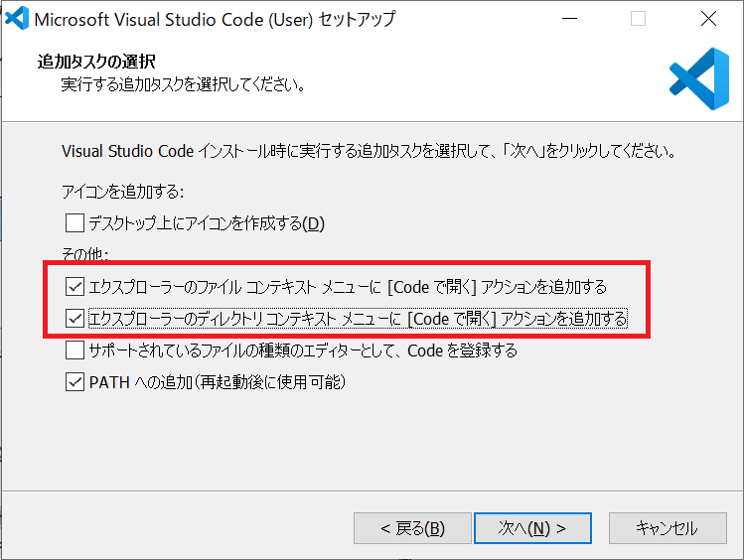Enable the desktop icon creation checkbox
The height and width of the screenshot is (560, 744).
[74, 222]
